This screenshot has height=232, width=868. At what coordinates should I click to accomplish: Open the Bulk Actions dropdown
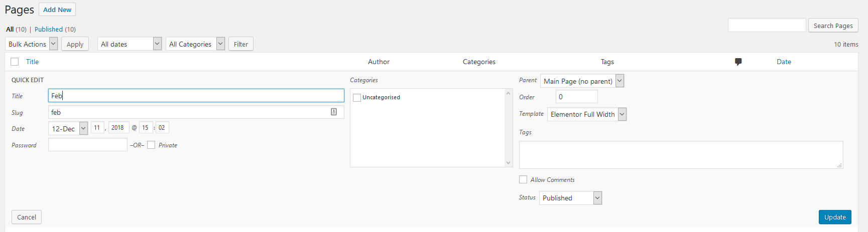pyautogui.click(x=32, y=44)
